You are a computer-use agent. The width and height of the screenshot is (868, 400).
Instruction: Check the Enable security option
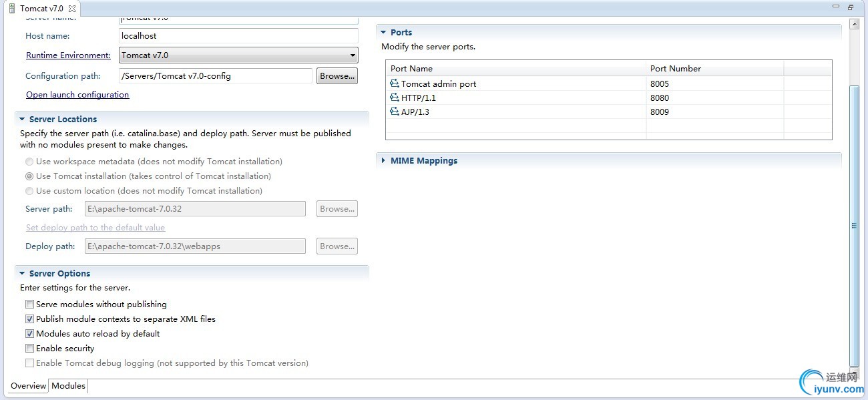coord(29,349)
